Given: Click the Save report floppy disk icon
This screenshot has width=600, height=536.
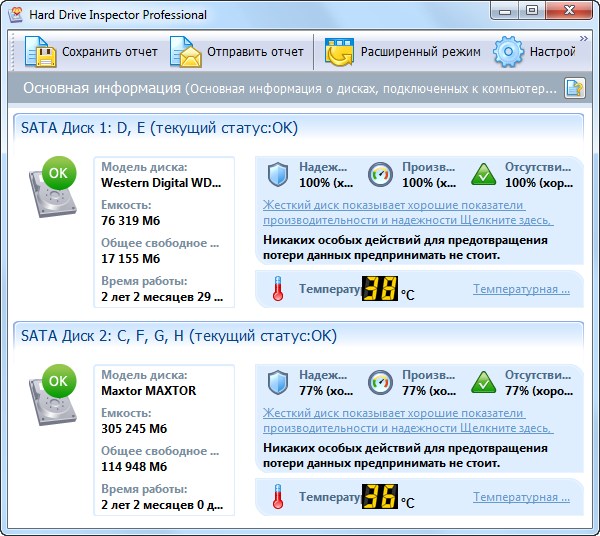Looking at the screenshot, I should tap(41, 52).
